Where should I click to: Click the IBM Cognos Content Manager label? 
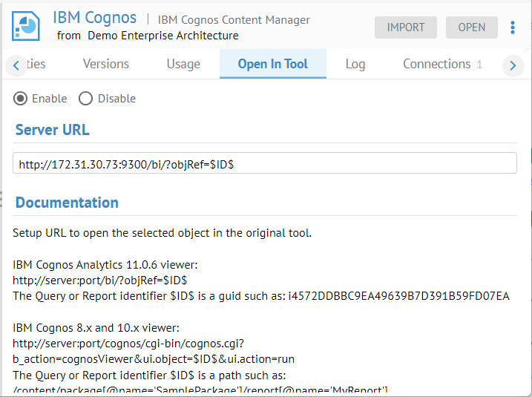[x=233, y=20]
